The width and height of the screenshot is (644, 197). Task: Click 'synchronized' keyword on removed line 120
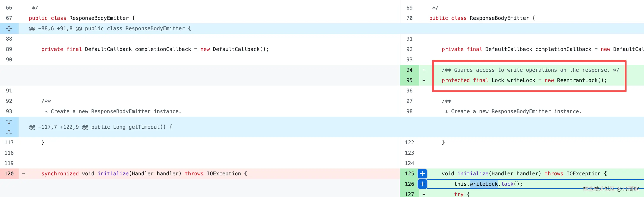click(x=60, y=173)
